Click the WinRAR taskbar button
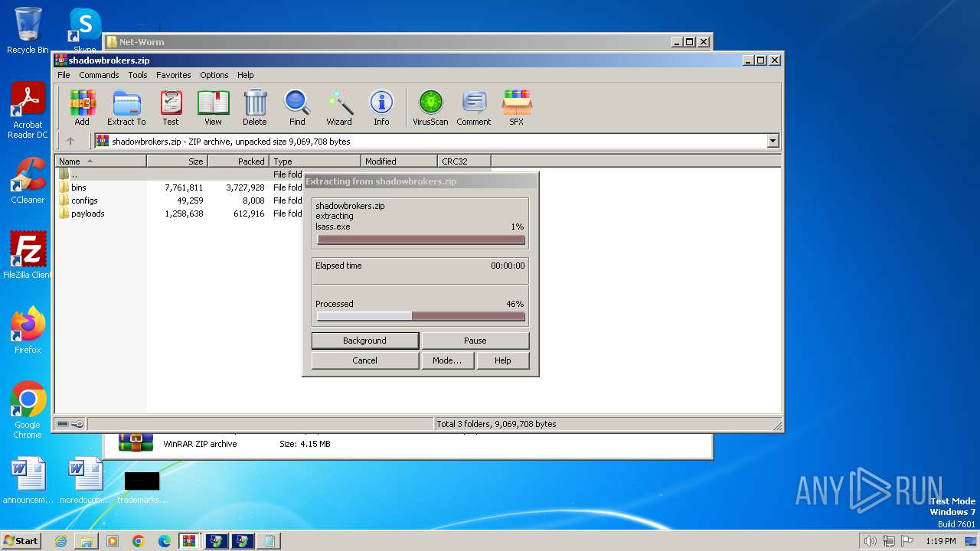The image size is (980, 551). (190, 541)
